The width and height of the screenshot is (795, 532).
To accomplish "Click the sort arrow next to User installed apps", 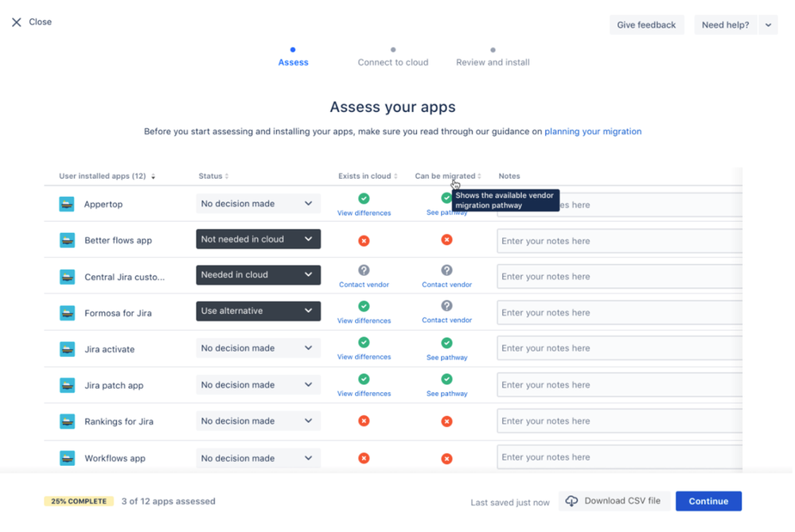I will click(153, 177).
